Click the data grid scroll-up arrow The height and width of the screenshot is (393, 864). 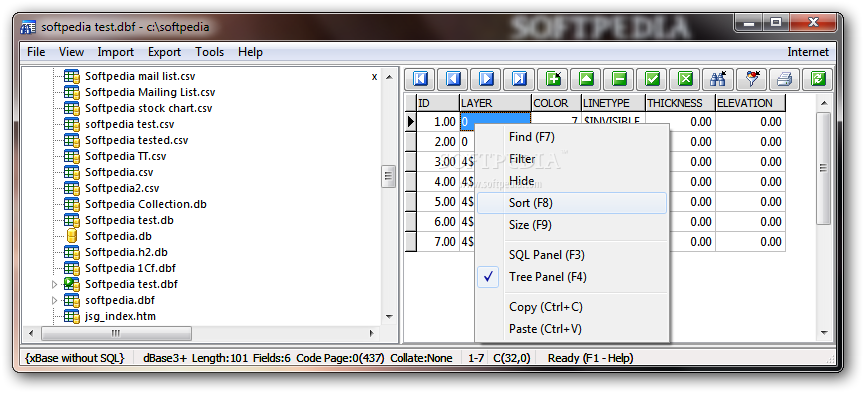(824, 103)
